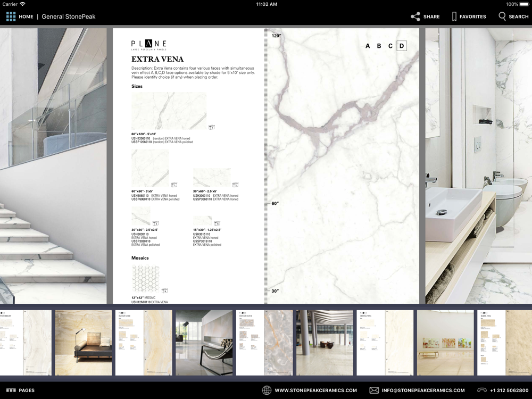Tap the Favorites bookmark icon

[454, 16]
